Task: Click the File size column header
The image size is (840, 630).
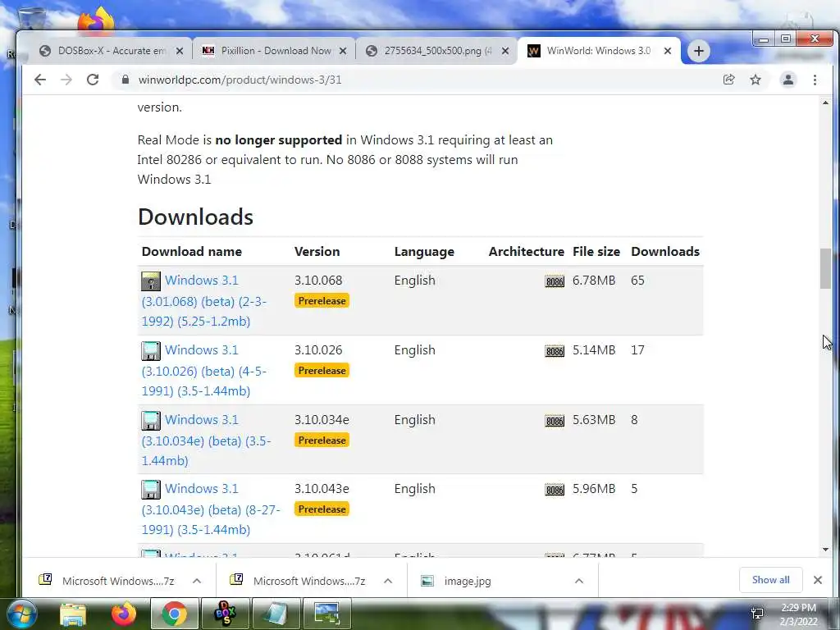Action: click(596, 251)
